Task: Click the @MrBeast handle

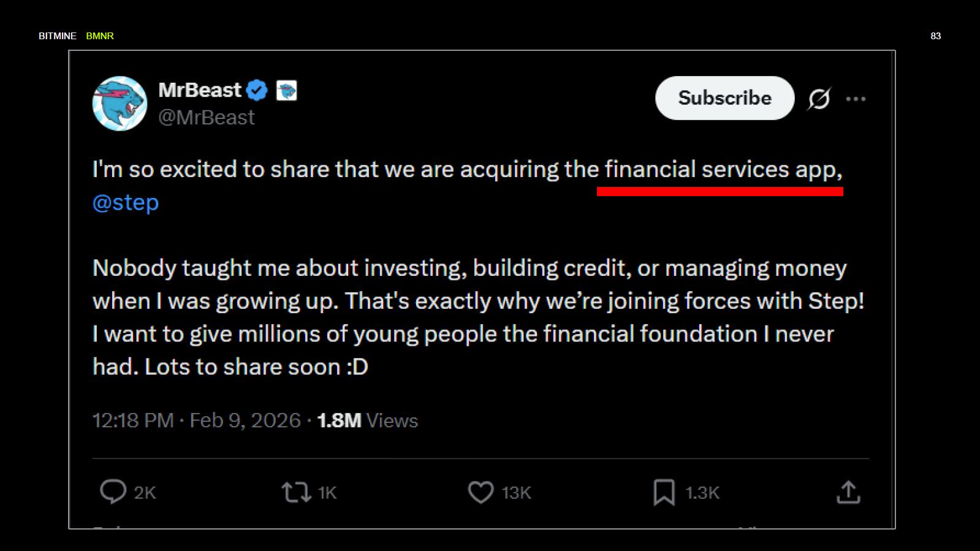Action: tap(207, 117)
